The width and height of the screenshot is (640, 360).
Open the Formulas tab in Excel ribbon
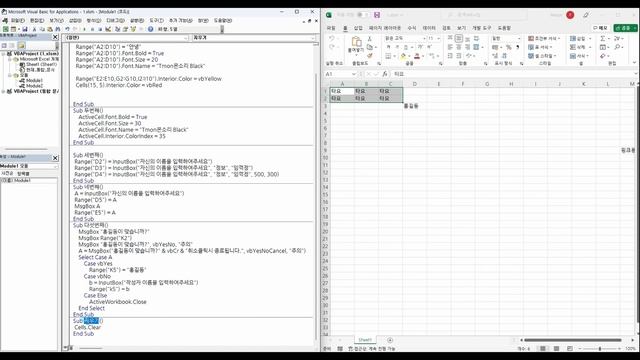(412, 28)
